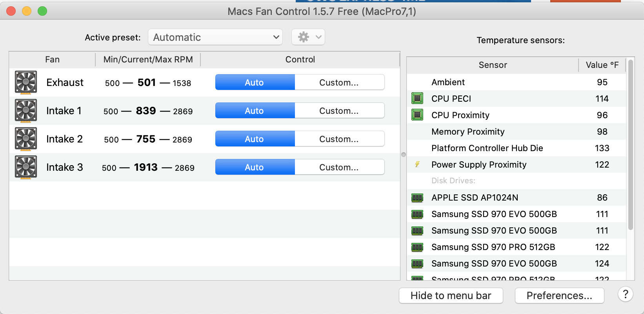Set Intake 2 to Auto control
The image size is (644, 314).
[255, 139]
